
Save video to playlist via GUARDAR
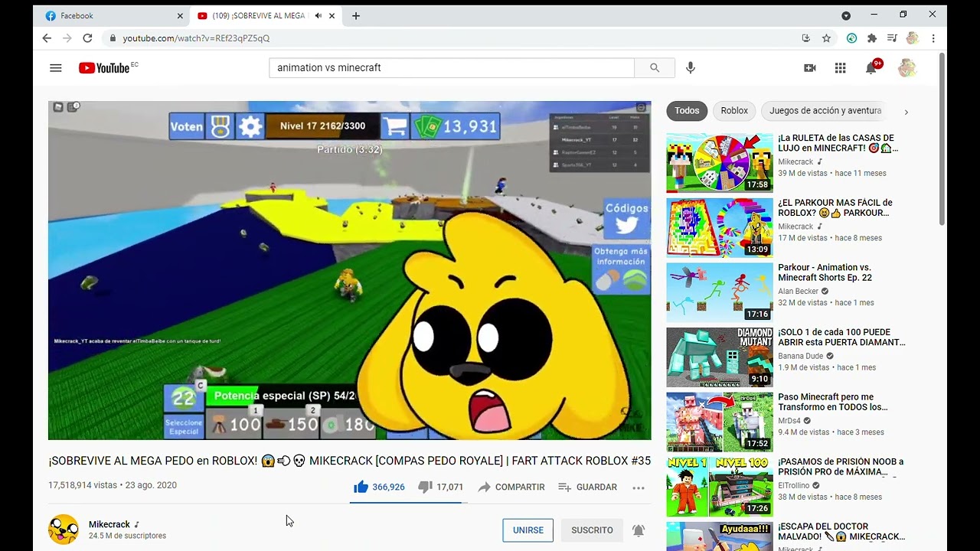[587, 487]
